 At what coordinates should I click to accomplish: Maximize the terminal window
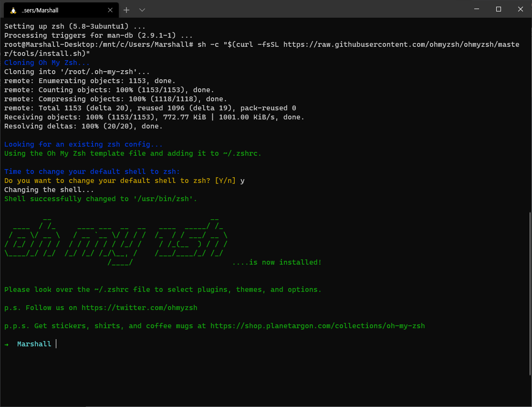[x=498, y=9]
